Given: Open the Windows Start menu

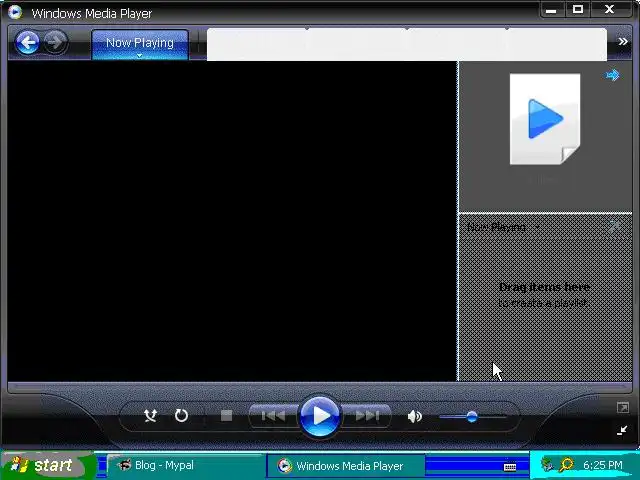Looking at the screenshot, I should (x=46, y=465).
